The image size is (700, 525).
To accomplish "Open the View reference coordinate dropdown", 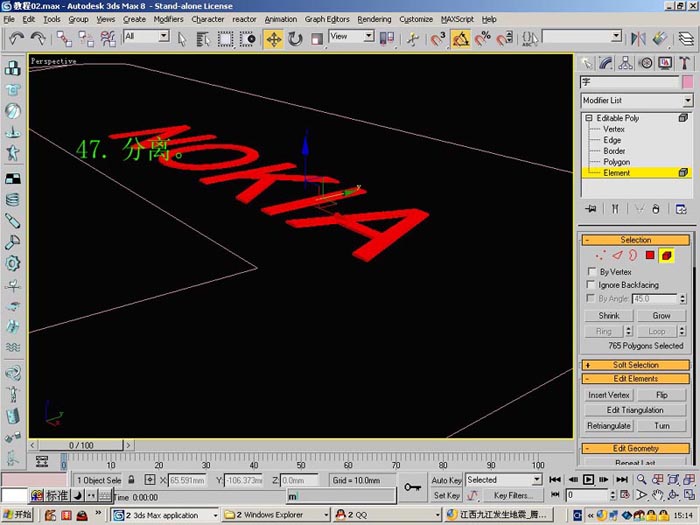I will click(352, 36).
